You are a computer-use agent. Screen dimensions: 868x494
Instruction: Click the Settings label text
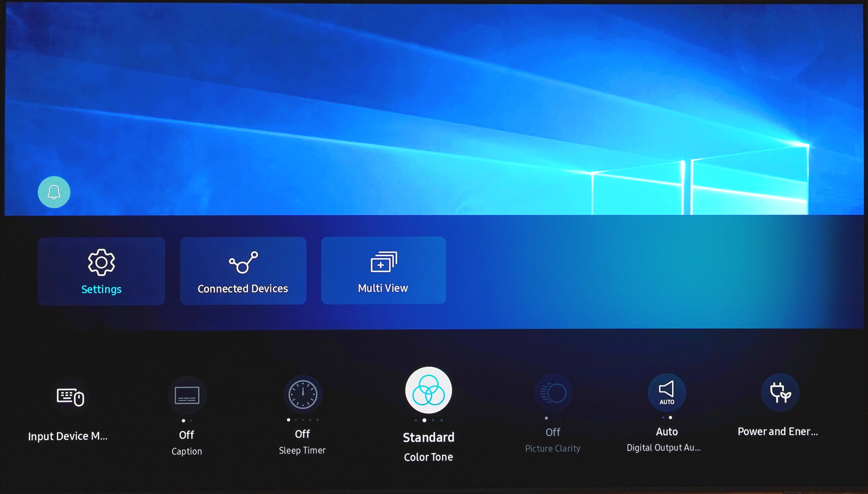tap(101, 289)
